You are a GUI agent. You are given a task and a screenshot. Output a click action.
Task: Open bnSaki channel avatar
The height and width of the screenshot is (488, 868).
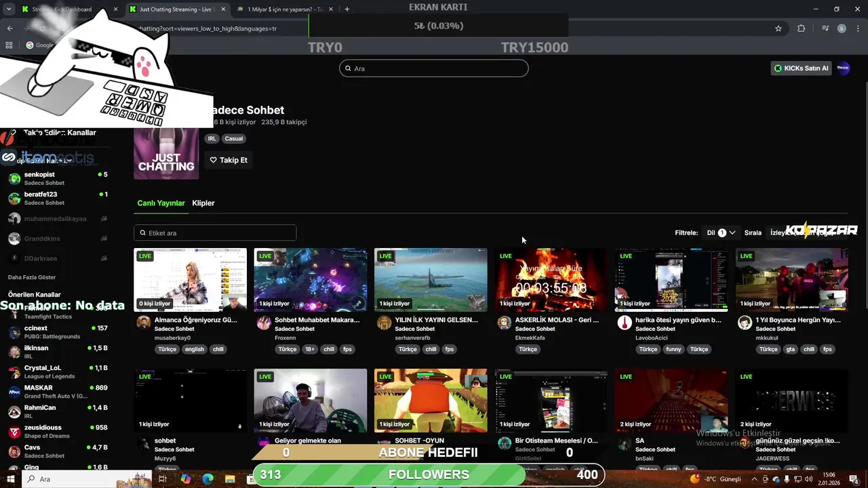[x=624, y=443]
